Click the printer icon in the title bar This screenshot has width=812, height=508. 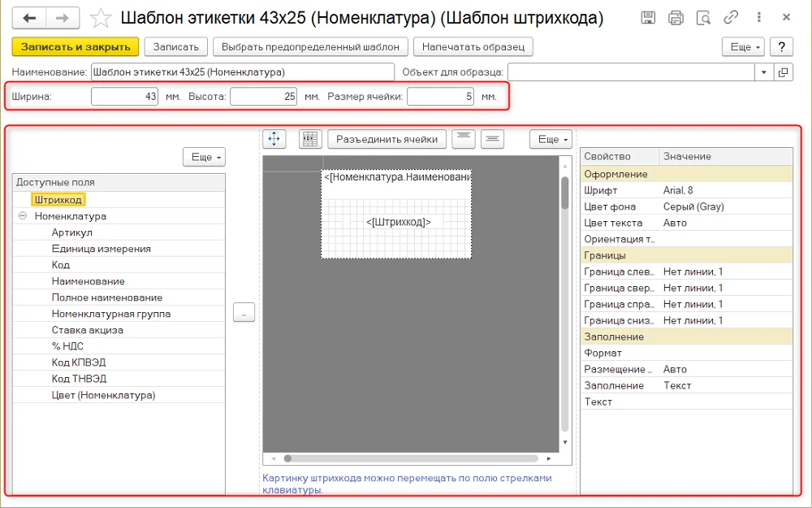click(x=676, y=18)
